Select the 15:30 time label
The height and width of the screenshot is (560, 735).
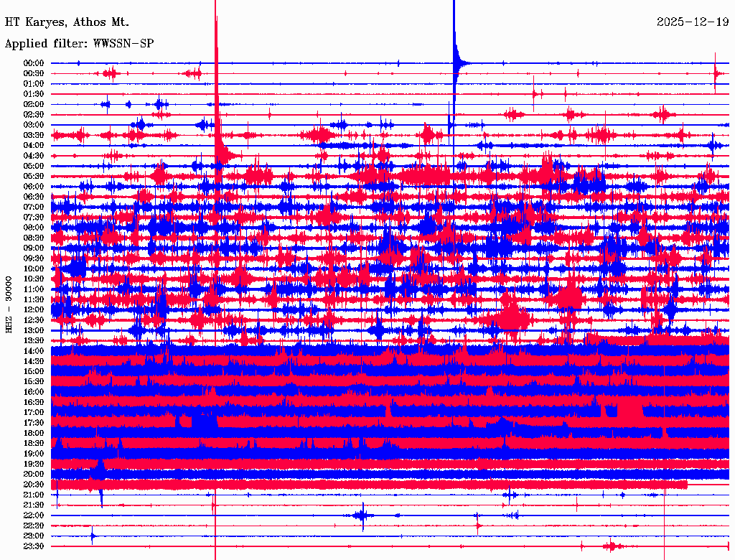33,382
